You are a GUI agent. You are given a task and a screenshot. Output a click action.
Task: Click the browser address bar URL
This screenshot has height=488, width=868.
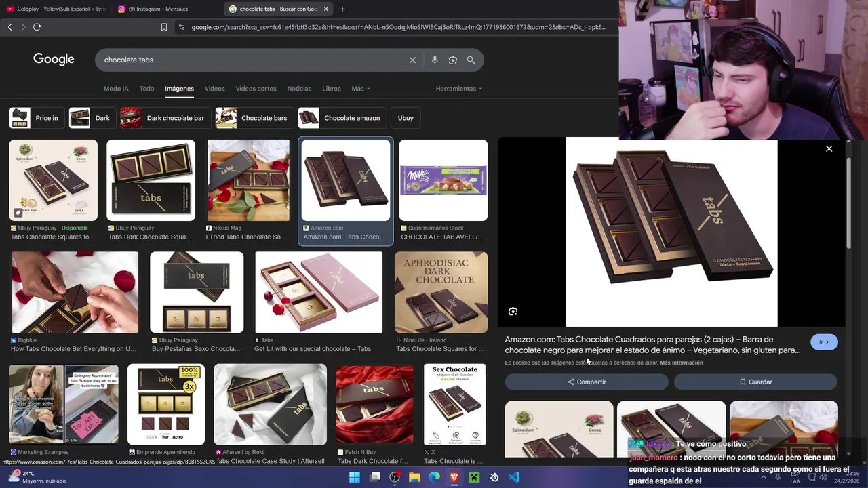point(399,27)
